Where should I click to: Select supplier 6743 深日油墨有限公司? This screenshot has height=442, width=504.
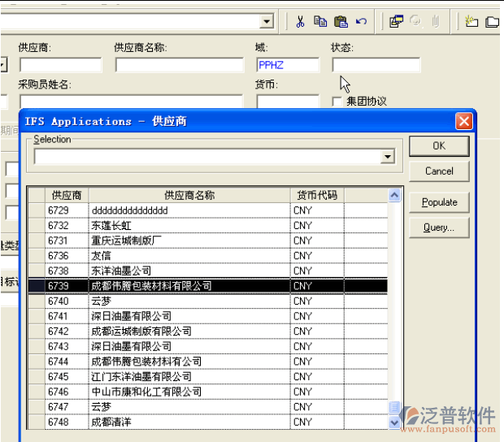(207, 346)
